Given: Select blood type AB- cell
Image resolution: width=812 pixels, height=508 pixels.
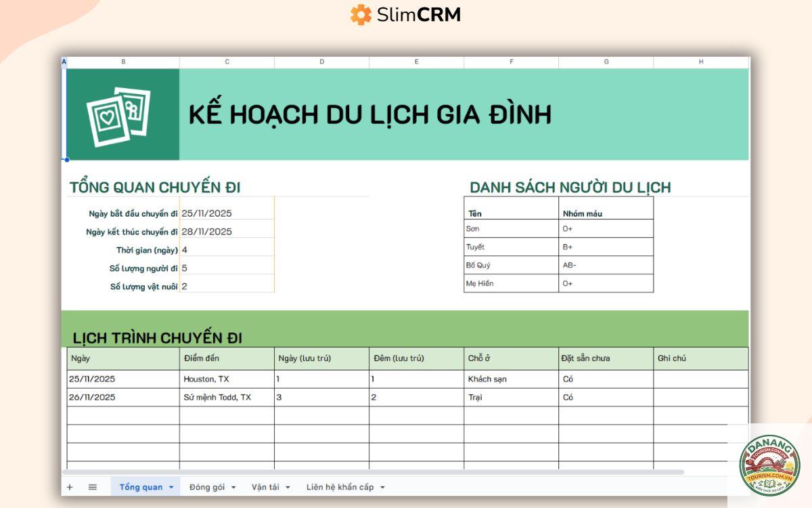Looking at the screenshot, I should [606, 266].
